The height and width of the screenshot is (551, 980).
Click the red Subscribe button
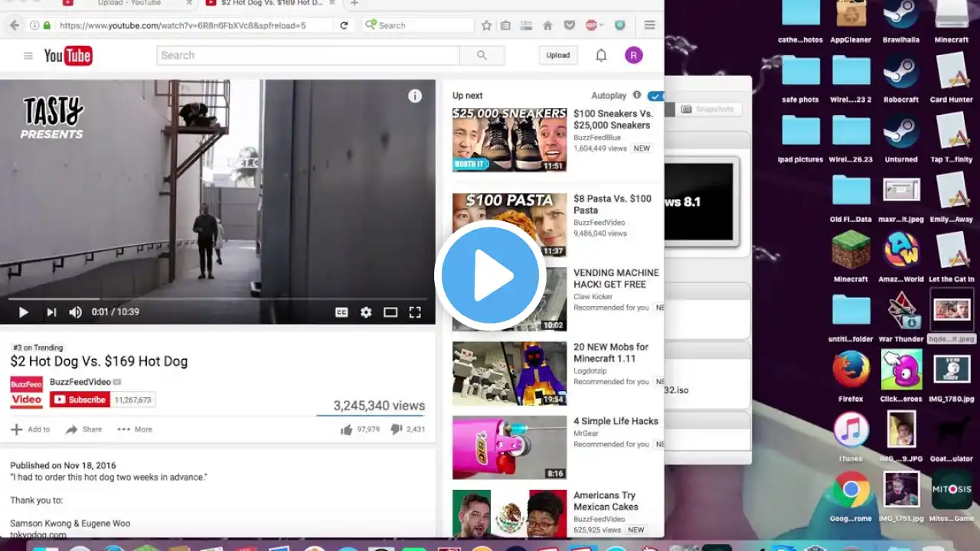[80, 399]
